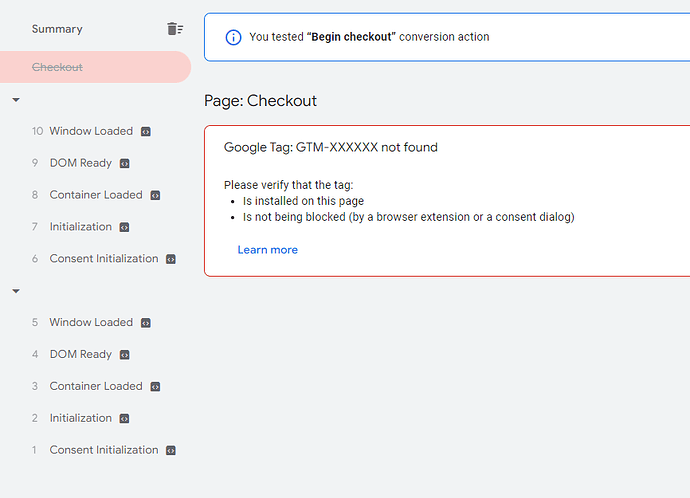This screenshot has width=690, height=498.
Task: Click code icon beside event 1 Consent Initialization
Action: point(171,451)
